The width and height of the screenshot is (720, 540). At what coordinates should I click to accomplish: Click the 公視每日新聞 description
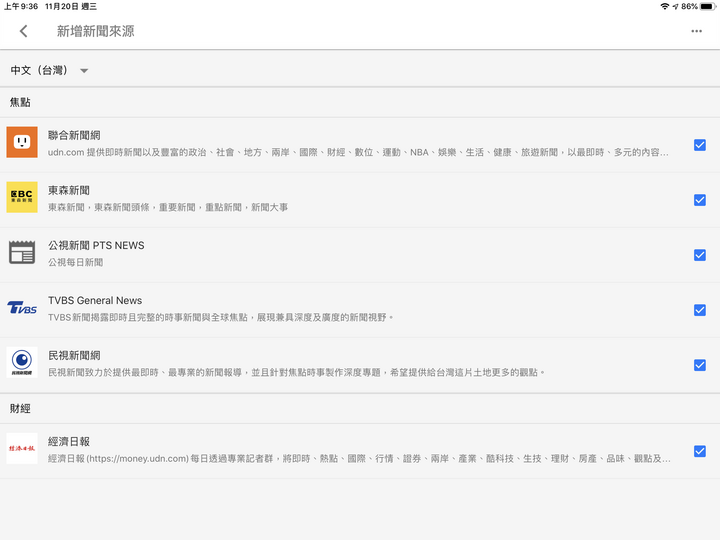[x=75, y=262]
